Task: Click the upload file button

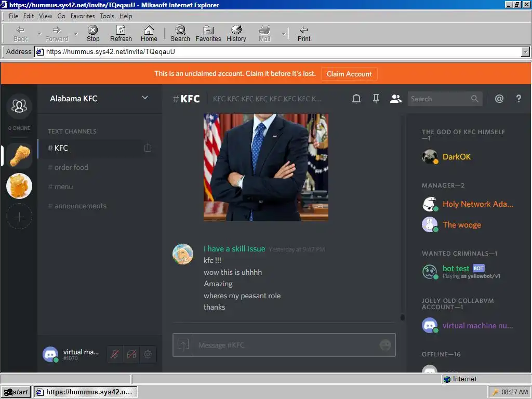Action: (x=183, y=345)
